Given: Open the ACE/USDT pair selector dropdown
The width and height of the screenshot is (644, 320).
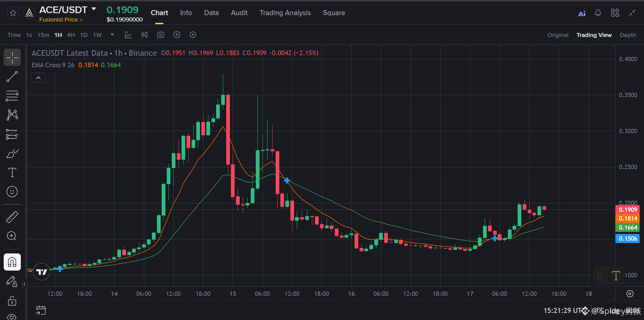Looking at the screenshot, I should pos(94,9).
